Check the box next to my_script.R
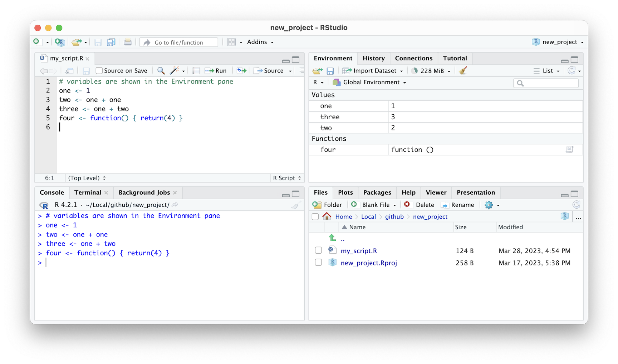This screenshot has width=618, height=364. (318, 250)
